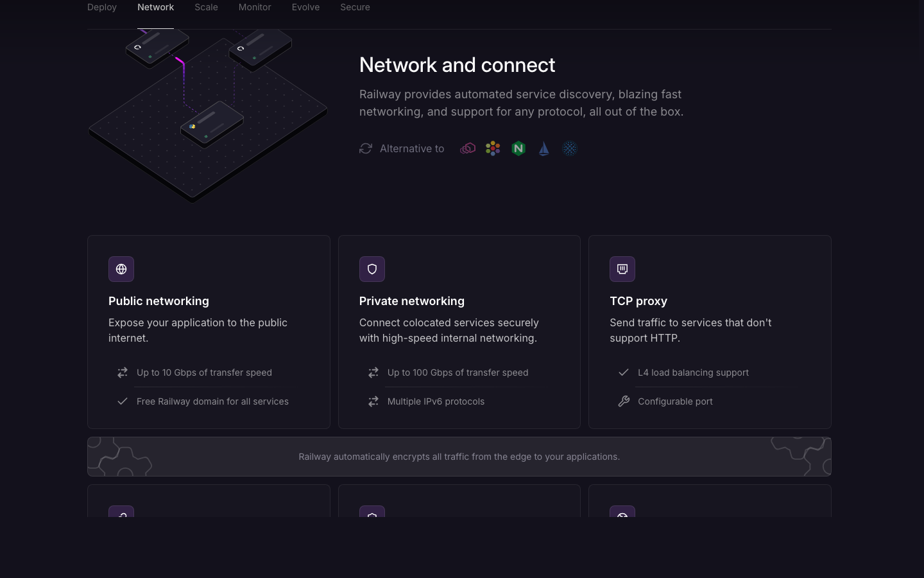Switch to the Deploy tab

pos(102,7)
